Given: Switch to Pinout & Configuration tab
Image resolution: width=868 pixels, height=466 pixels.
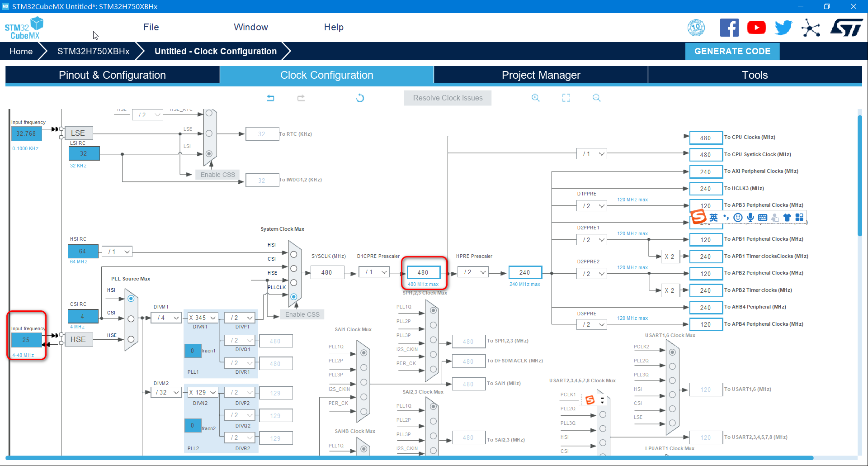Looking at the screenshot, I should point(113,75).
